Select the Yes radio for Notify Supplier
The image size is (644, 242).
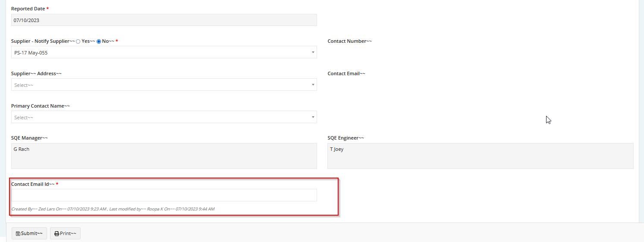click(78, 41)
